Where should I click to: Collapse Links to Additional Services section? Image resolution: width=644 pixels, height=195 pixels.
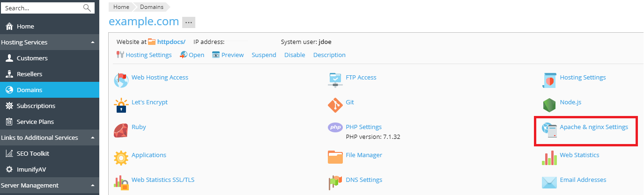pyautogui.click(x=93, y=138)
